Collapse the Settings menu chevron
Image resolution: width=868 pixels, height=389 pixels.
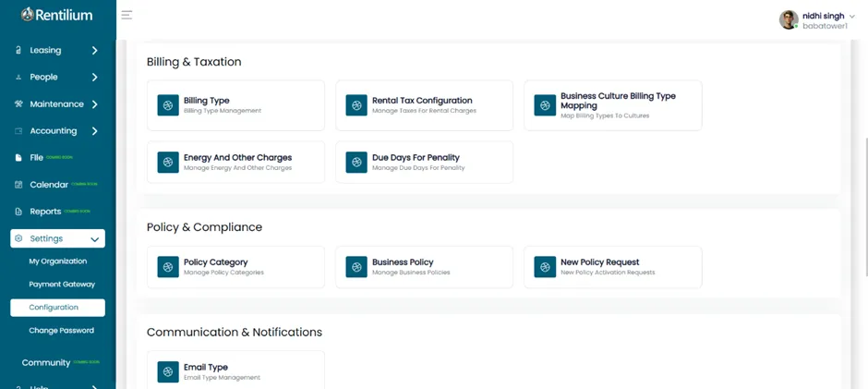pos(95,239)
